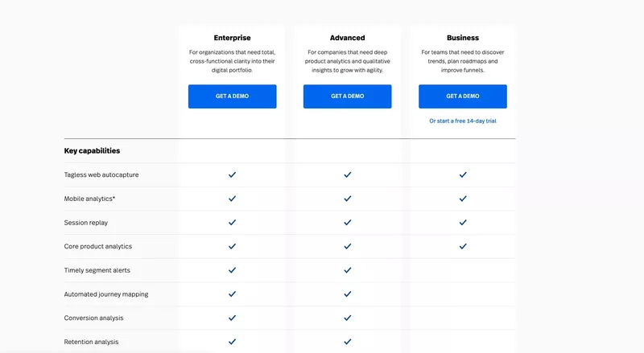Click Advanced checkmark for Retention analysis
Image resolution: width=644 pixels, height=353 pixels.
[348, 342]
